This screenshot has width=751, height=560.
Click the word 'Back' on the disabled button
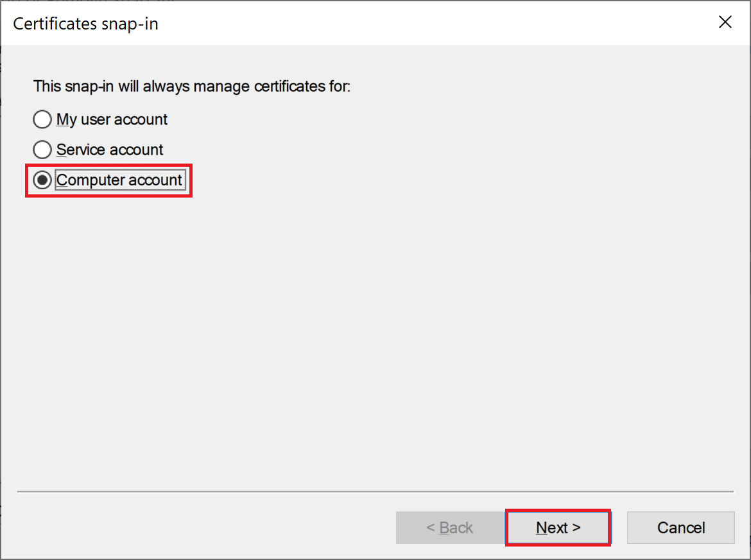456,528
